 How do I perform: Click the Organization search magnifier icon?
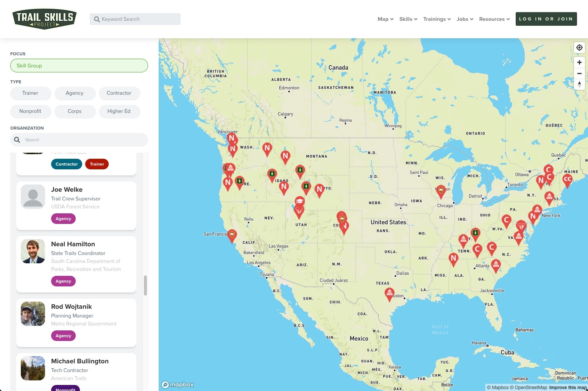coord(17,140)
